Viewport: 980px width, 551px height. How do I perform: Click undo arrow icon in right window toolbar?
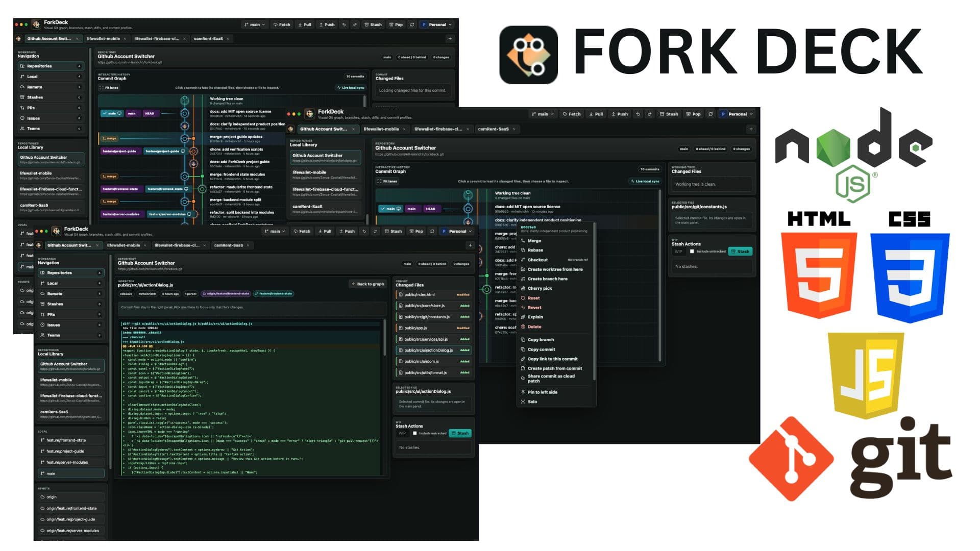click(638, 114)
